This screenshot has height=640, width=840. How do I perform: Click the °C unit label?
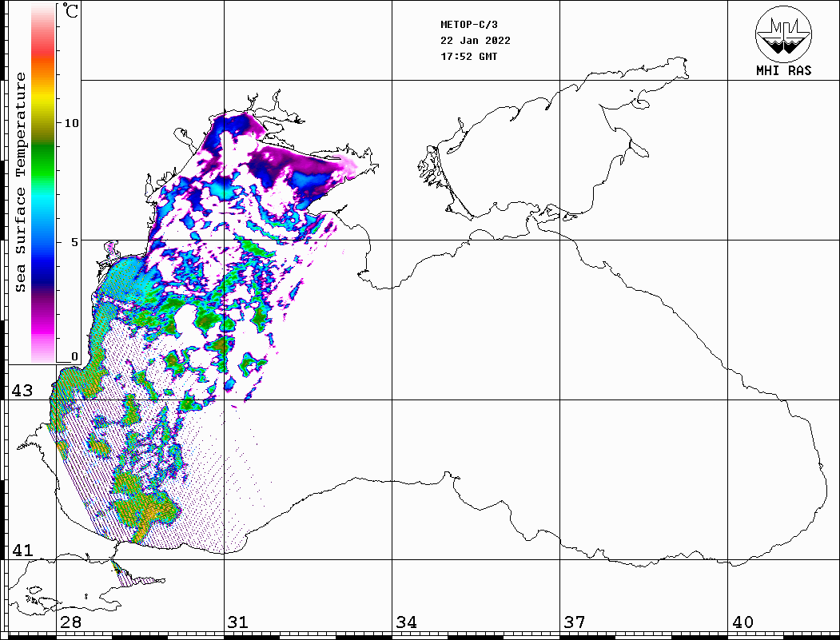[70, 10]
